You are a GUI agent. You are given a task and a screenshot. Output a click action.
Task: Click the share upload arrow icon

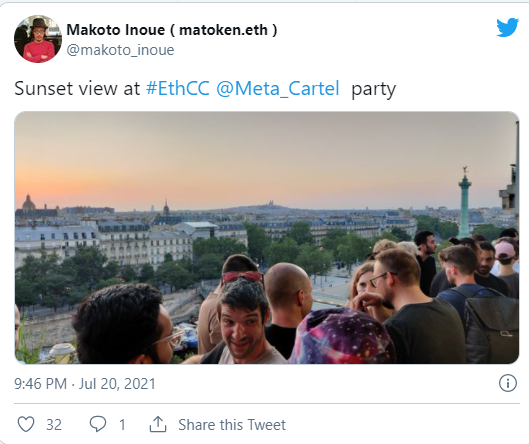(158, 424)
